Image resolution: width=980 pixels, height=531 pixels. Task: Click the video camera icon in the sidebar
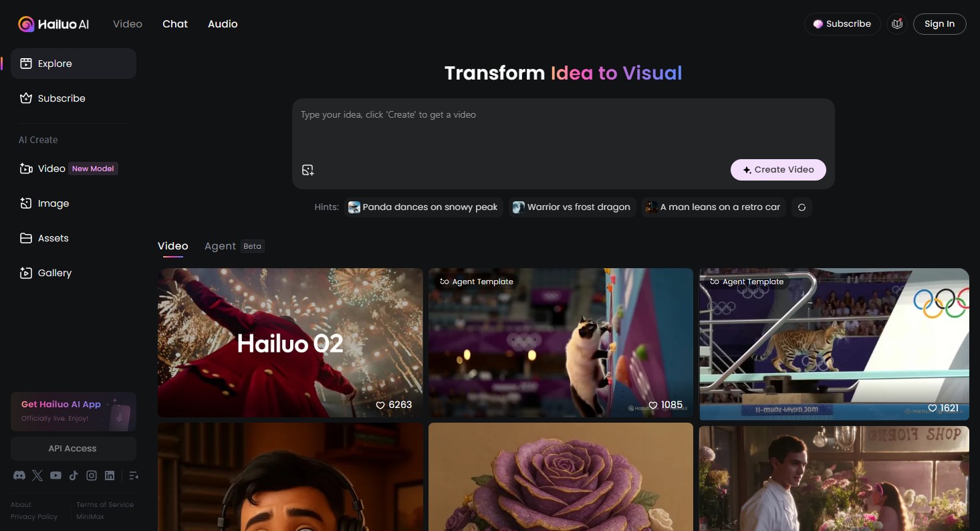click(x=26, y=169)
